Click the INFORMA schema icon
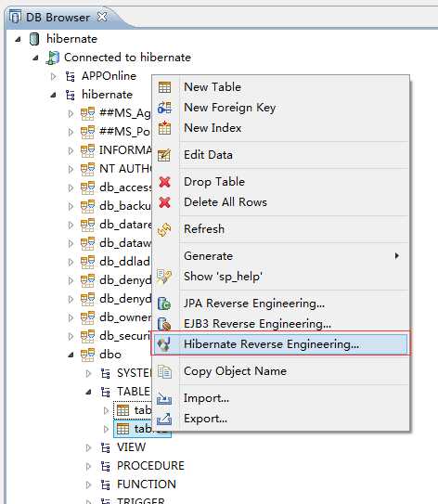438x504 pixels. pyautogui.click(x=87, y=150)
